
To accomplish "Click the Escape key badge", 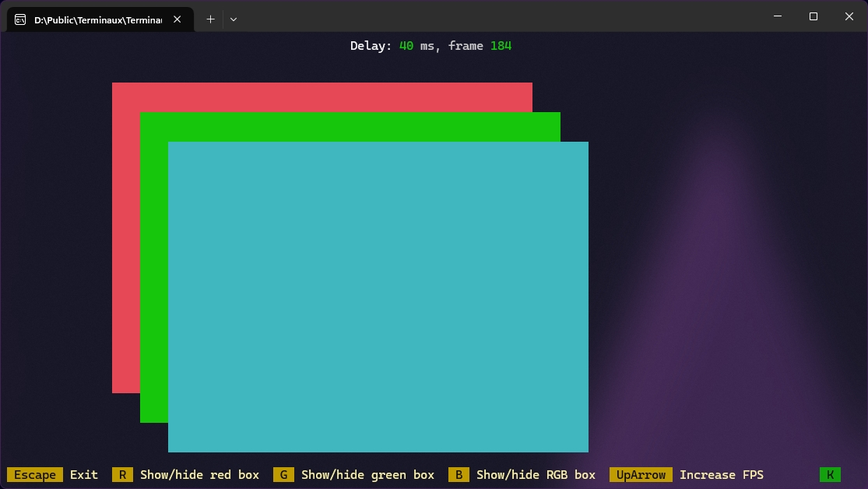I will click(x=35, y=475).
